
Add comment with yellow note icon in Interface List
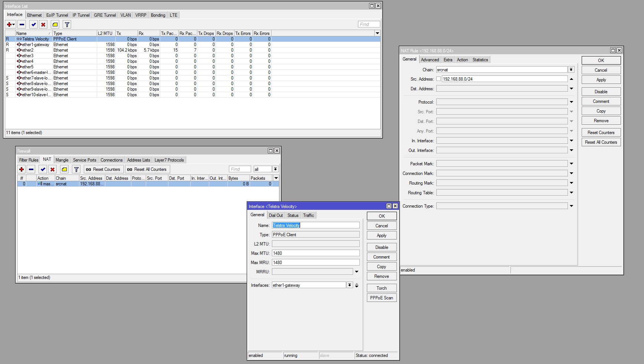click(x=55, y=25)
